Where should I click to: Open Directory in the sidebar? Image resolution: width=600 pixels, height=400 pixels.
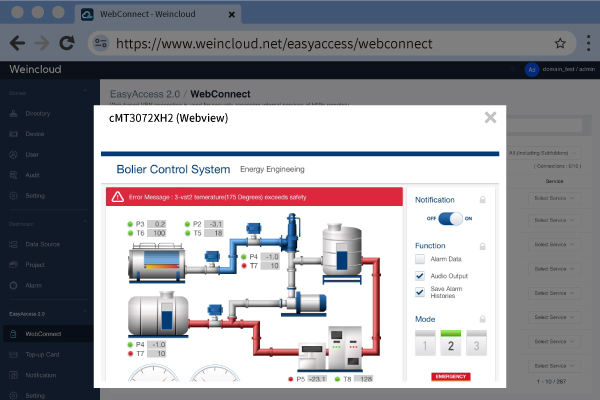pos(38,114)
